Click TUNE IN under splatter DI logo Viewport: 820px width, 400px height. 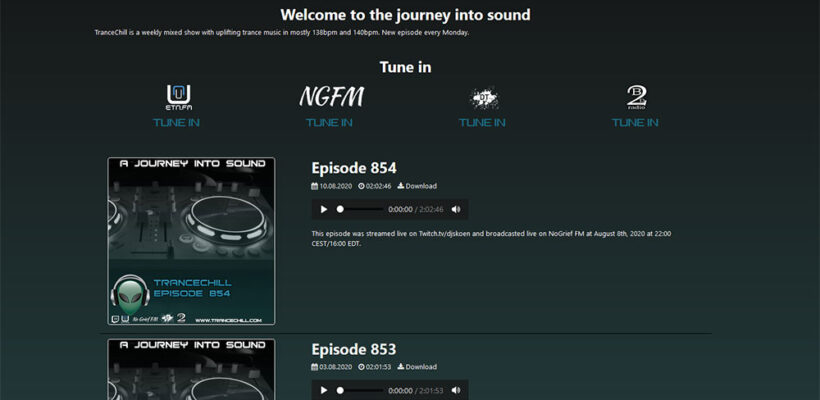[482, 122]
